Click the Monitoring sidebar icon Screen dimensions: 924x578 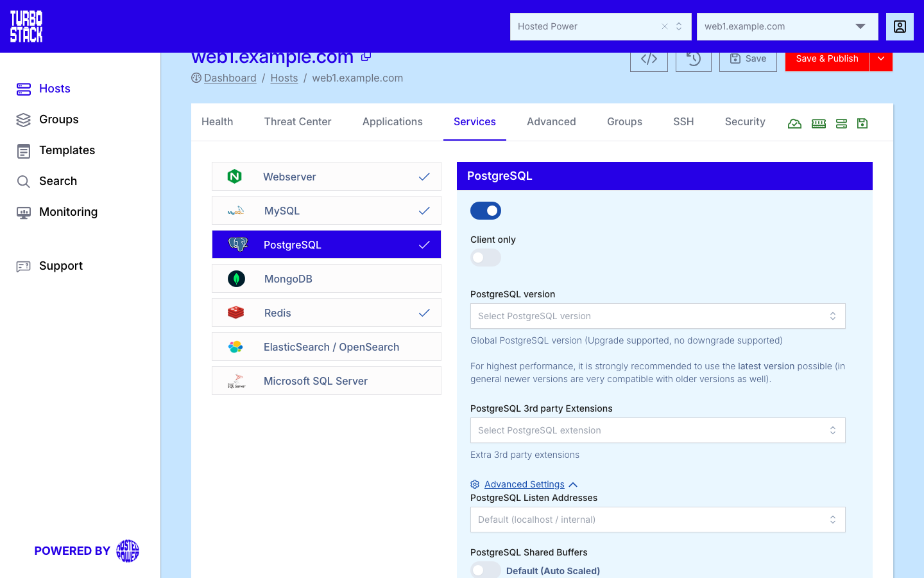pyautogui.click(x=24, y=213)
